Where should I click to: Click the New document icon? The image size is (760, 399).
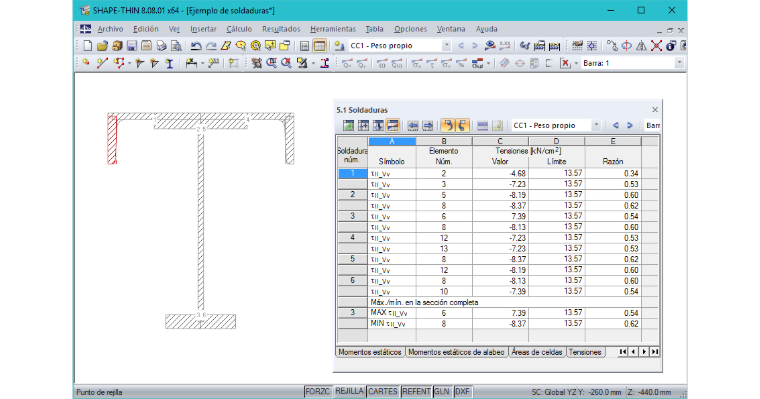coord(88,46)
